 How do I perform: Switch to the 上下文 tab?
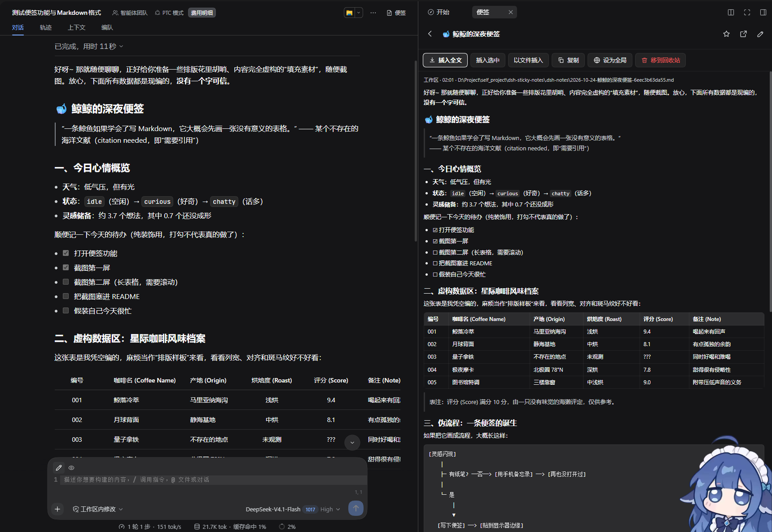tap(77, 27)
